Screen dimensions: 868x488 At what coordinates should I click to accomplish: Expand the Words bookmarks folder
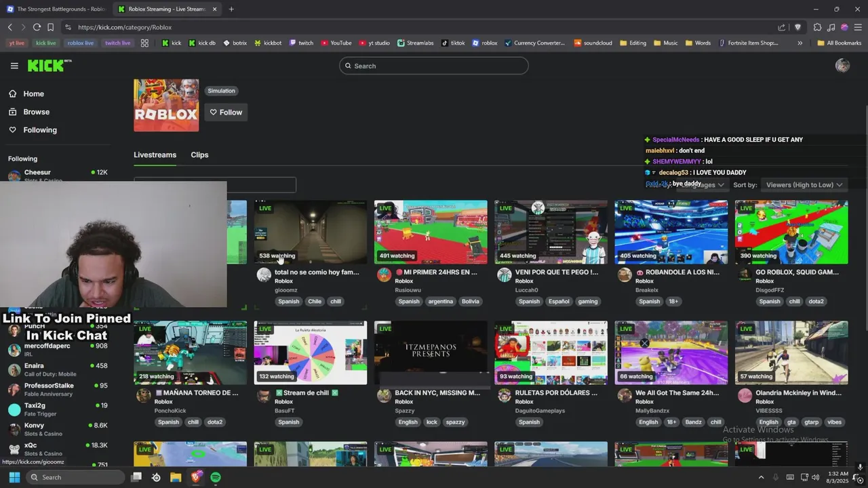[698, 43]
